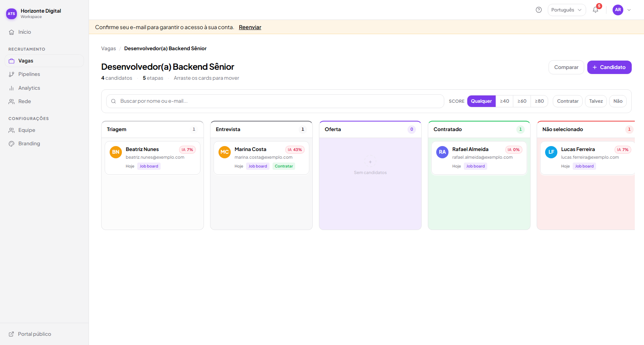Open the help question mark icon

tap(539, 10)
